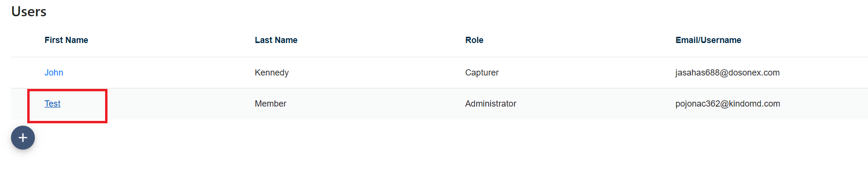Click the Users page heading
The height and width of the screenshot is (194, 868).
click(29, 11)
